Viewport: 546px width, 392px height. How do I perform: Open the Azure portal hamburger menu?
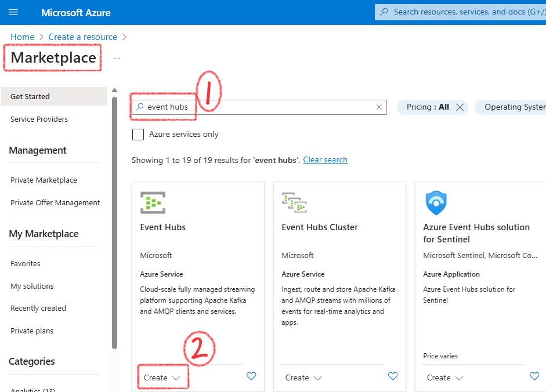(x=13, y=13)
